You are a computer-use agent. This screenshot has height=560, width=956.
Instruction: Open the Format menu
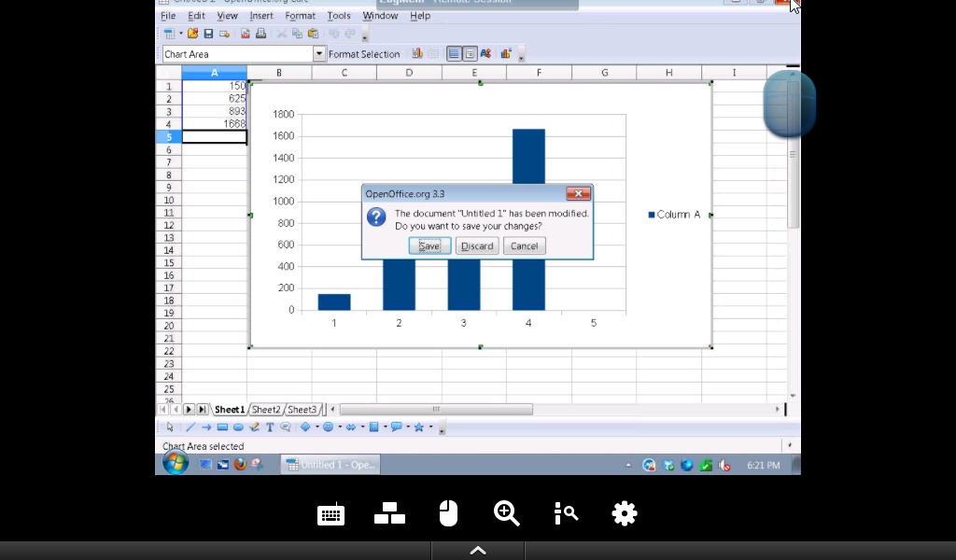(300, 16)
